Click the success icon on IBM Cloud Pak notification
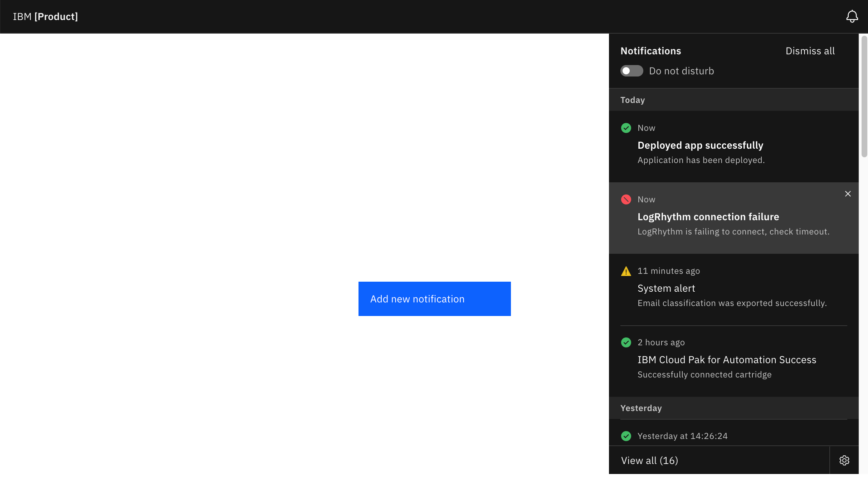Image resolution: width=868 pixels, height=489 pixels. [x=626, y=342]
